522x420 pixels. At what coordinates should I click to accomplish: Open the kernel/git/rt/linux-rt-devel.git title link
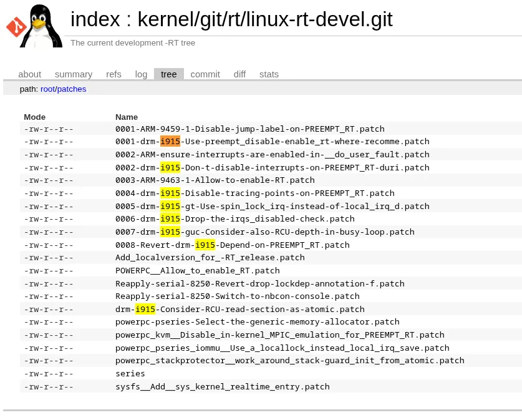coord(265,19)
